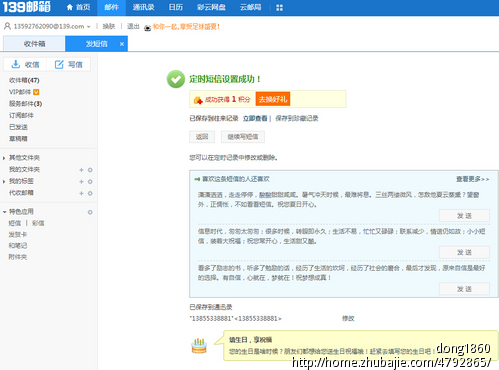Click 保存到珍藏记录 link
The image size is (499, 370).
tap(297, 118)
